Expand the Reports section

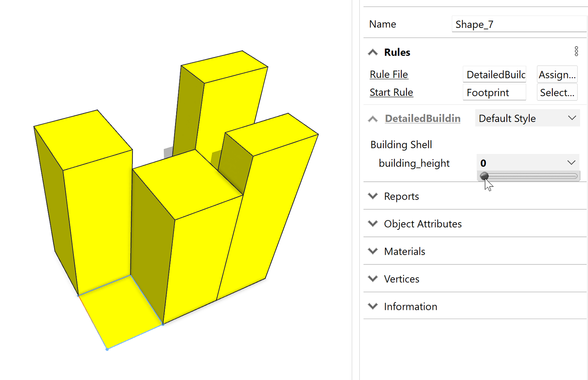(373, 196)
